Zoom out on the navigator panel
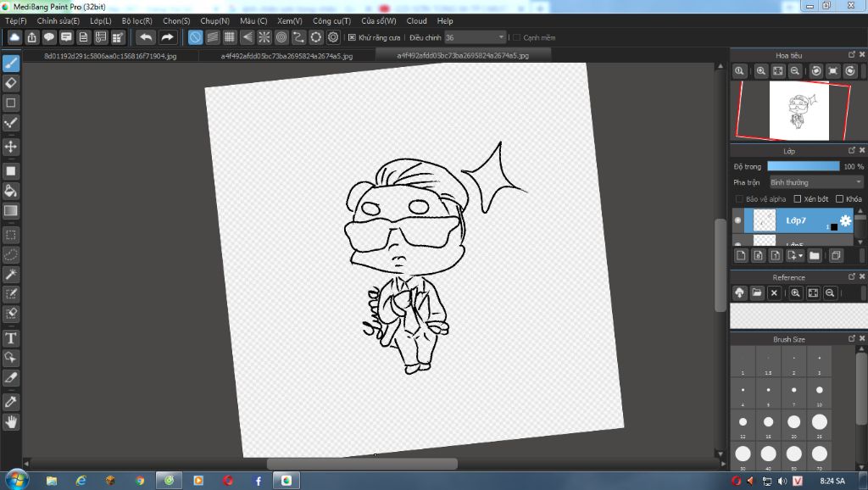Viewport: 868px width, 490px height. (795, 71)
